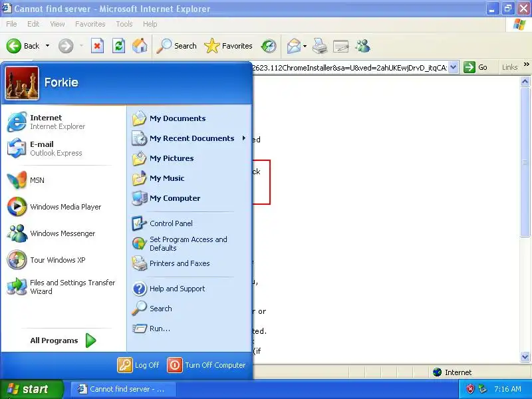Open My Music folder
Viewport: 532px width, 399px height.
[x=190, y=178]
